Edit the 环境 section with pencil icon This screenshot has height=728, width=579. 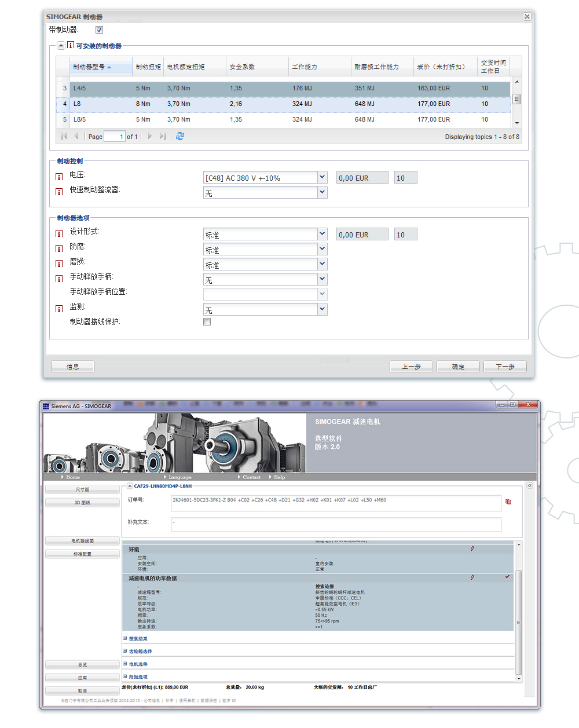[472, 548]
